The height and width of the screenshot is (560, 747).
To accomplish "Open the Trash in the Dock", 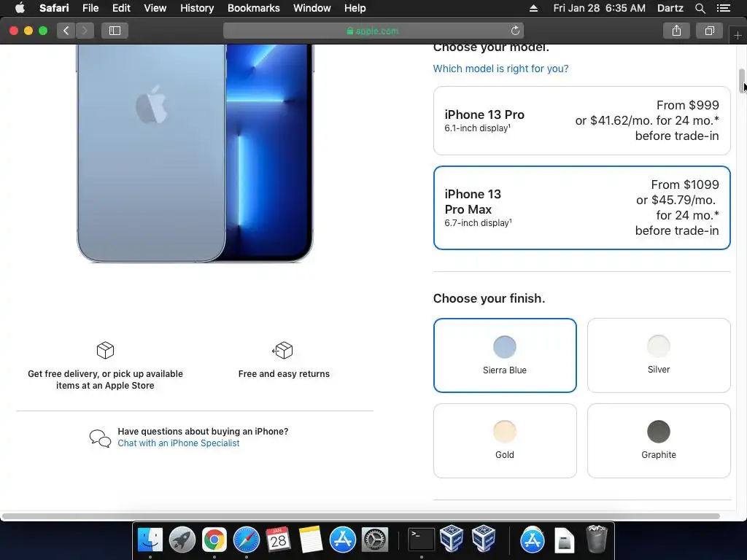I will pos(597,539).
